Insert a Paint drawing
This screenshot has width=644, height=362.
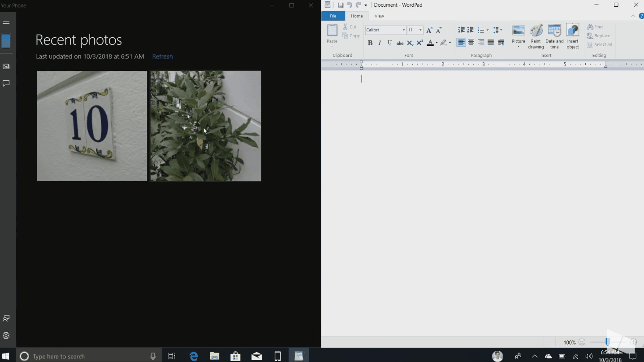(536, 36)
